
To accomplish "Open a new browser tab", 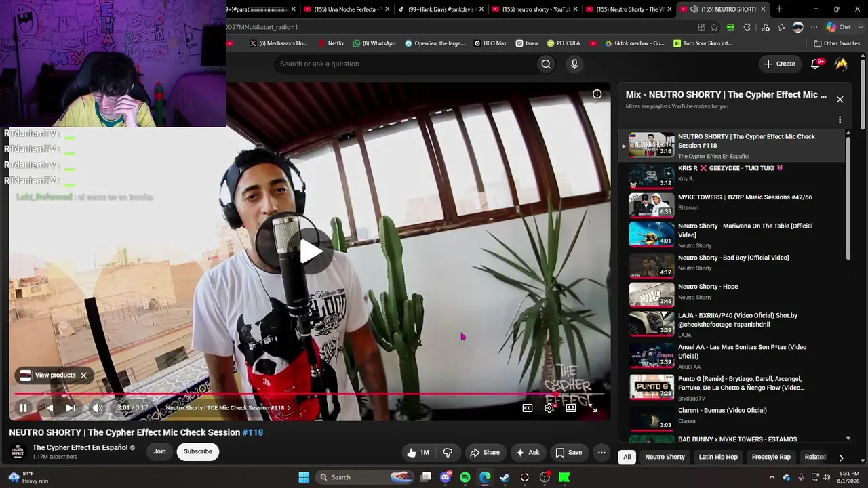I will [x=779, y=9].
